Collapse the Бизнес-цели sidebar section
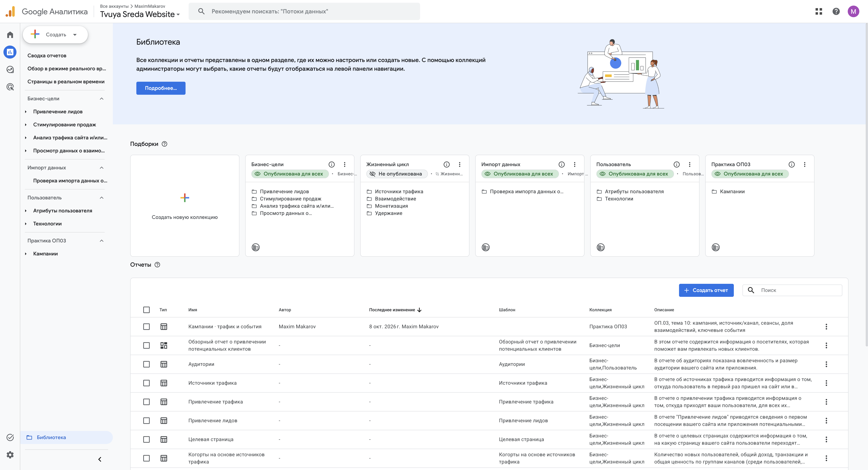 point(101,99)
